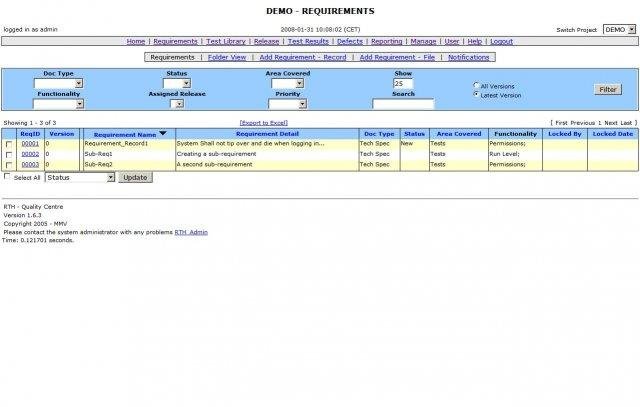Click the Export to Excel link
This screenshot has height=407, width=640.
coord(262,122)
